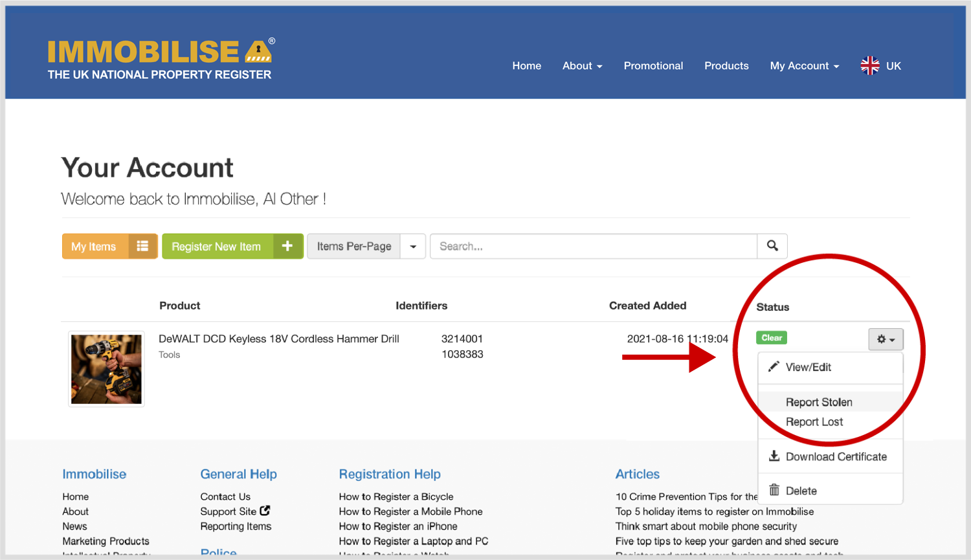Delete the item via the trash entry
This screenshot has width=971, height=560.
[801, 491]
